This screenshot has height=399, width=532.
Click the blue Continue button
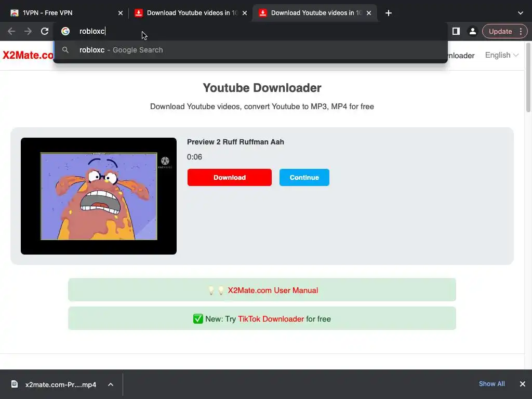pyautogui.click(x=304, y=178)
